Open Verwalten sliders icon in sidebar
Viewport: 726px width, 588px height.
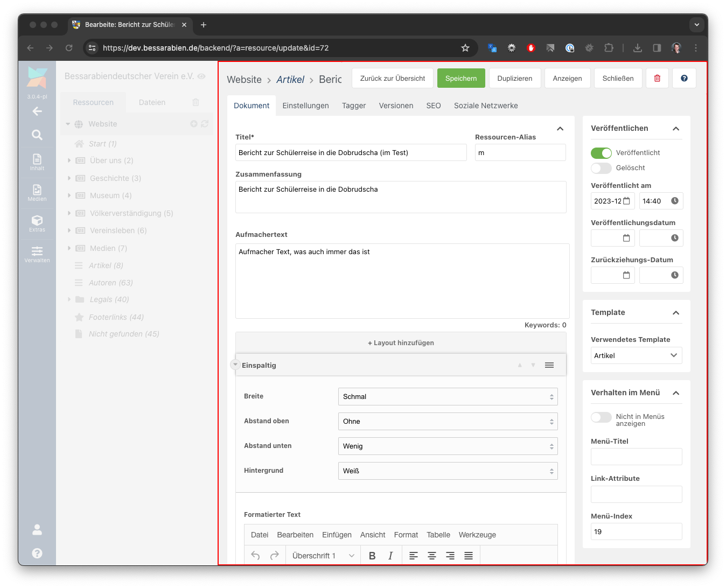click(37, 254)
